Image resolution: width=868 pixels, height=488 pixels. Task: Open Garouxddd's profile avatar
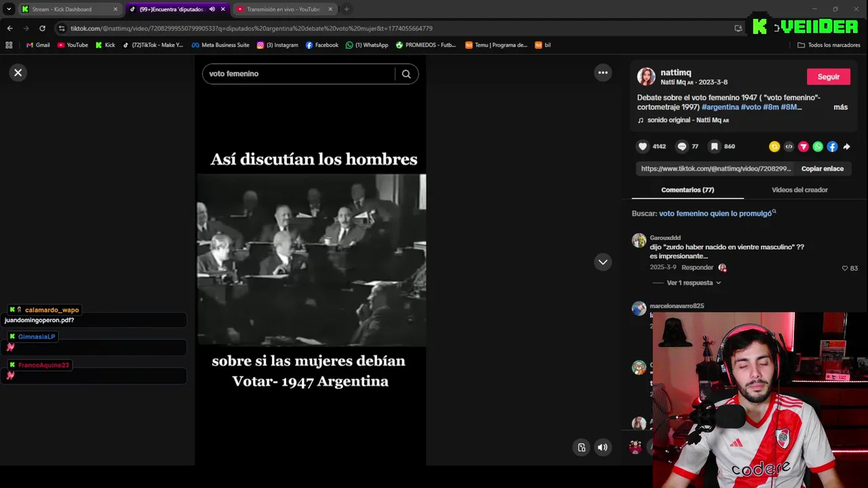[639, 241]
